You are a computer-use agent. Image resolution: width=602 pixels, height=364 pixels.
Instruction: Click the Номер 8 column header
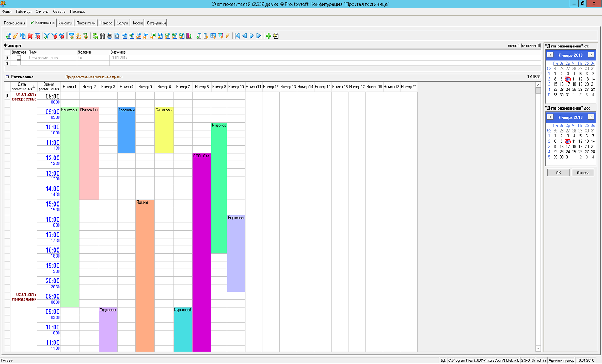pyautogui.click(x=202, y=87)
